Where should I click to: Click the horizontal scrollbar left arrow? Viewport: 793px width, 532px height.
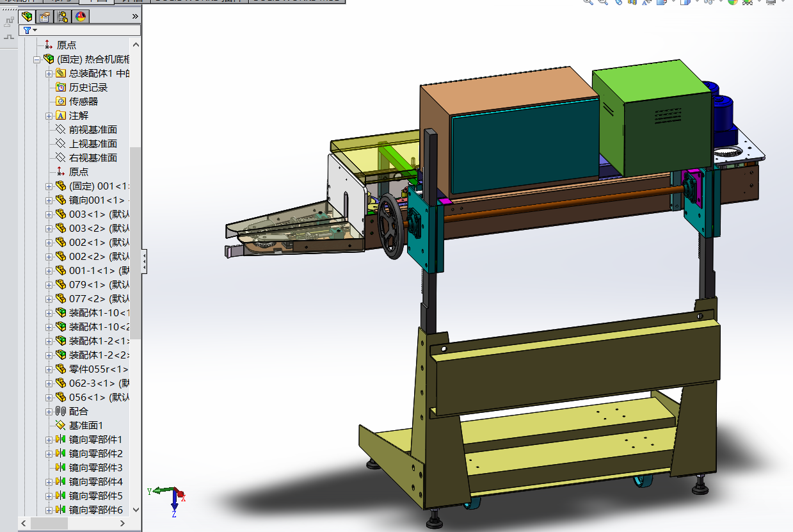tap(24, 522)
